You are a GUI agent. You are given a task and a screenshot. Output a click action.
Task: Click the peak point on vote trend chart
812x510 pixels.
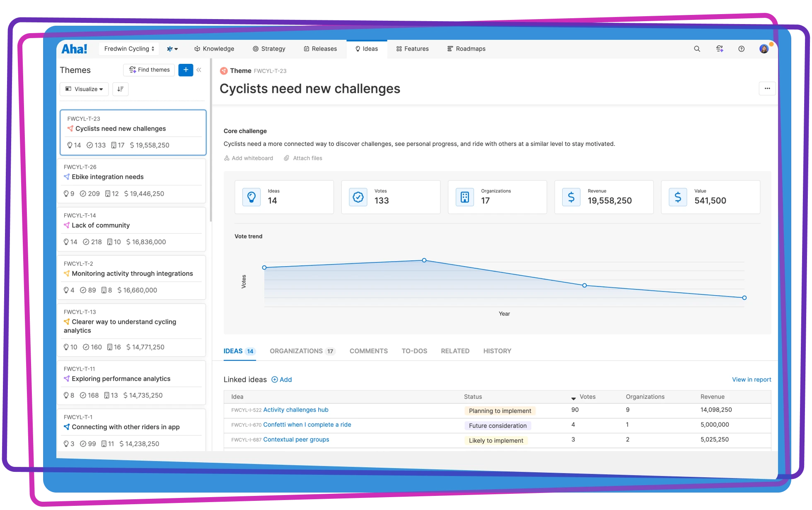click(424, 260)
